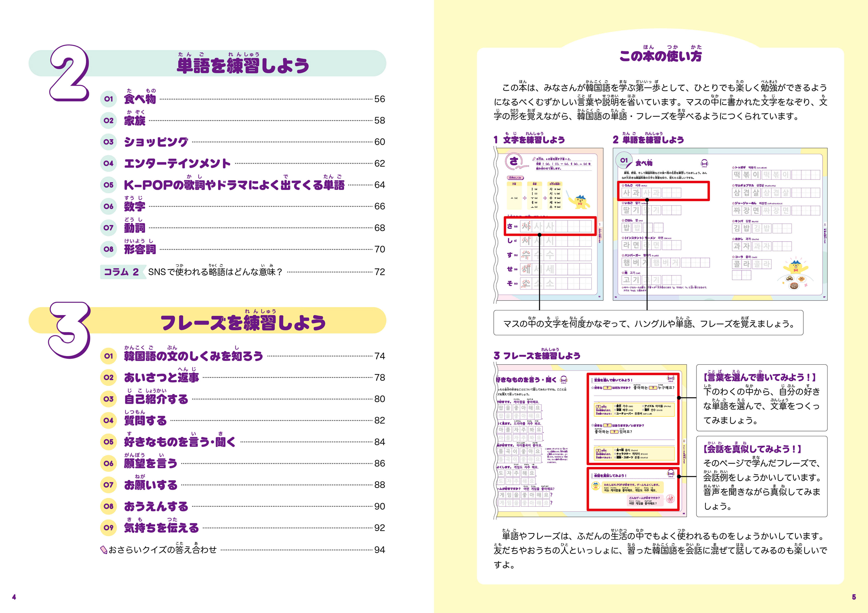The height and width of the screenshot is (613, 868).
Task: Click the 04 badge beside エンターテインメント
Action: click(108, 163)
